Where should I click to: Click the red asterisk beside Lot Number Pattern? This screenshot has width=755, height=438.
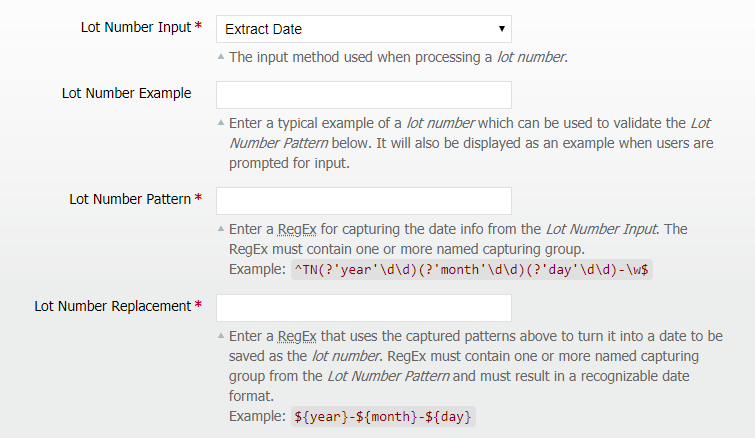click(198, 199)
